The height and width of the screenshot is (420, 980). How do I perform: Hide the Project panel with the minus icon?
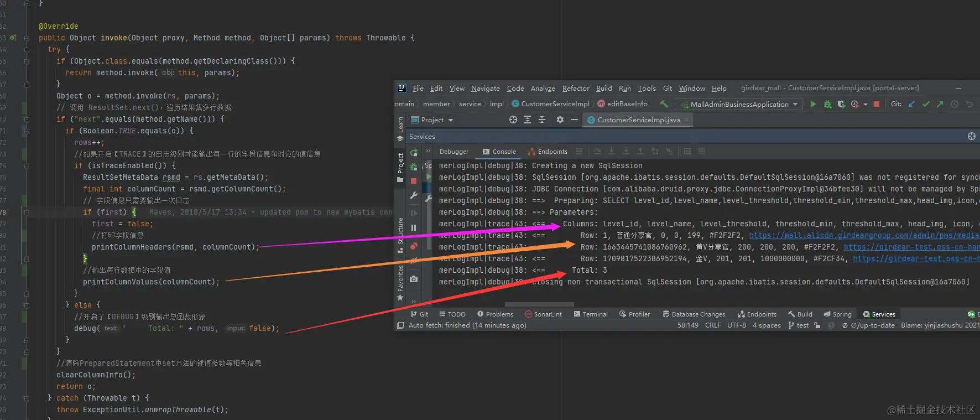click(575, 120)
